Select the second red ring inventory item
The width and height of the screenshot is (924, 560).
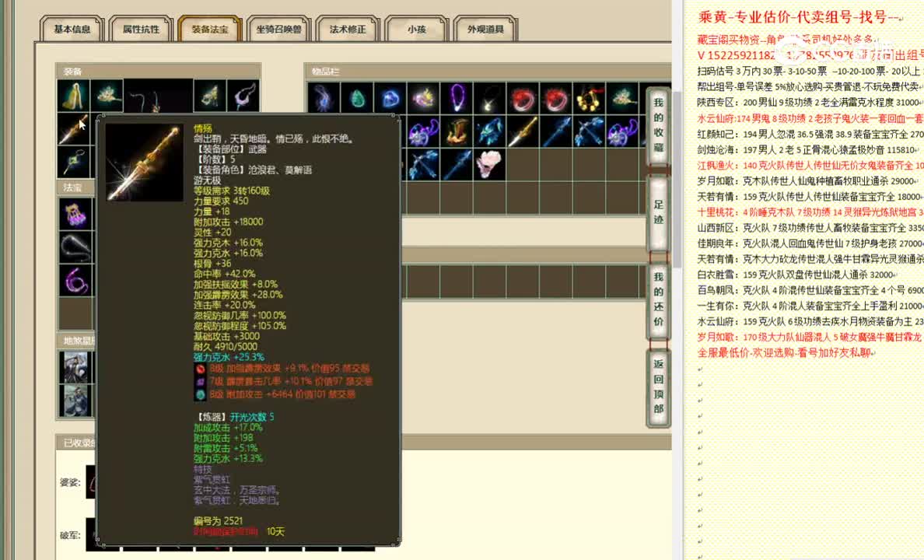tap(555, 97)
